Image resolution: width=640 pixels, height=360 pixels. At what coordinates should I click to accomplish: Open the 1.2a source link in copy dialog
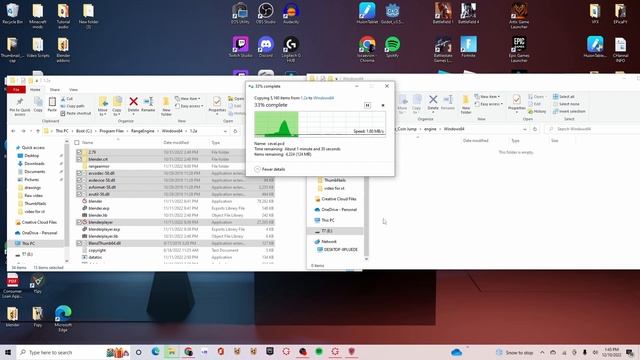[304, 98]
